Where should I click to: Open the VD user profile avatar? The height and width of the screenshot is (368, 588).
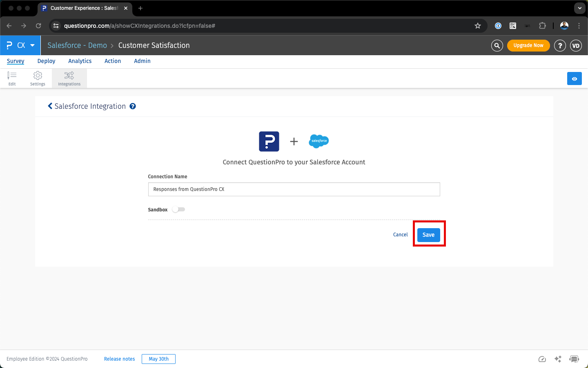click(576, 45)
